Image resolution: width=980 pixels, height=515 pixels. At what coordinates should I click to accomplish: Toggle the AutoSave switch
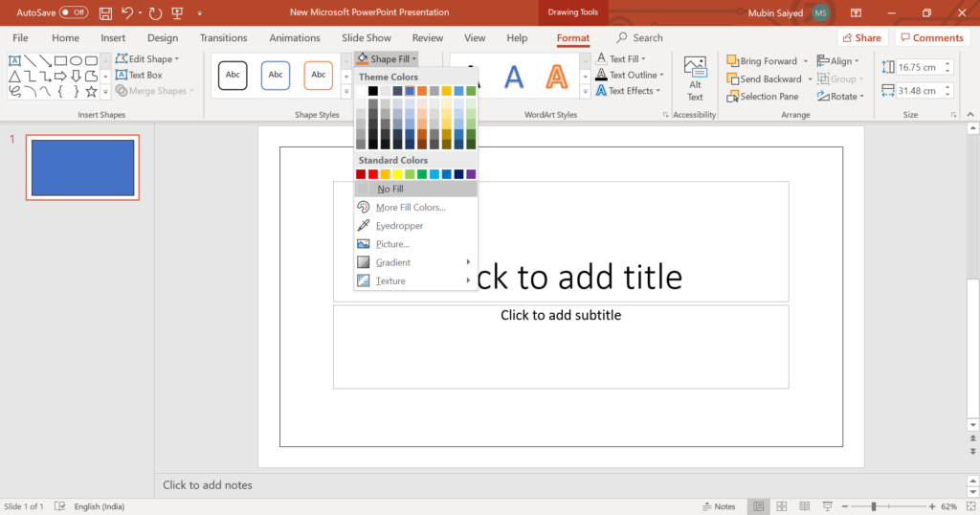tap(74, 12)
